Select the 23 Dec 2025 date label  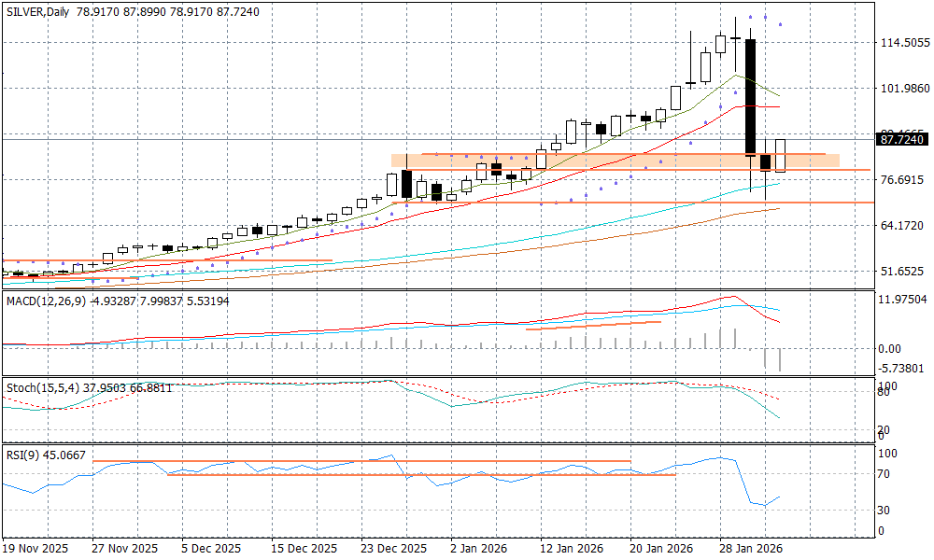tap(393, 549)
